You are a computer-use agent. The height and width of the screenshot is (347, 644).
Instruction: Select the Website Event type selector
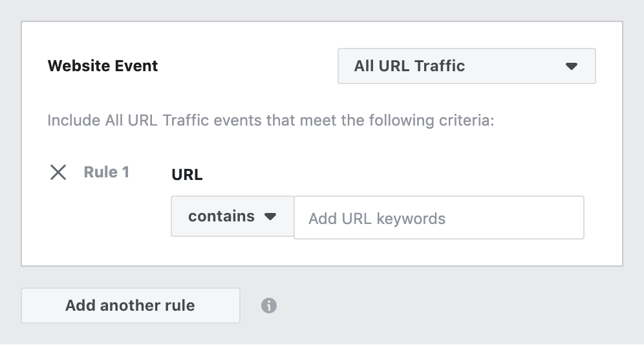pos(466,66)
